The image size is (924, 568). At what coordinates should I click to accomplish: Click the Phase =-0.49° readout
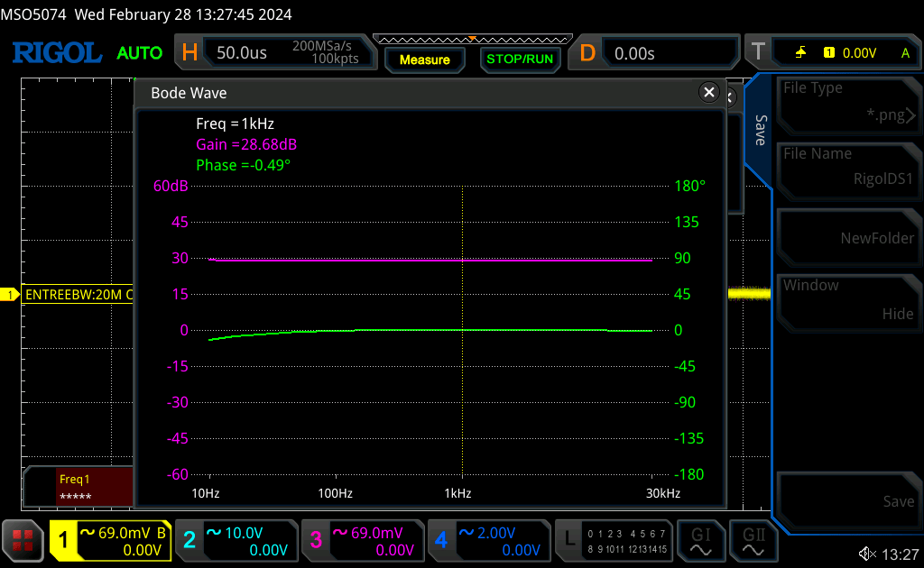[x=243, y=165]
